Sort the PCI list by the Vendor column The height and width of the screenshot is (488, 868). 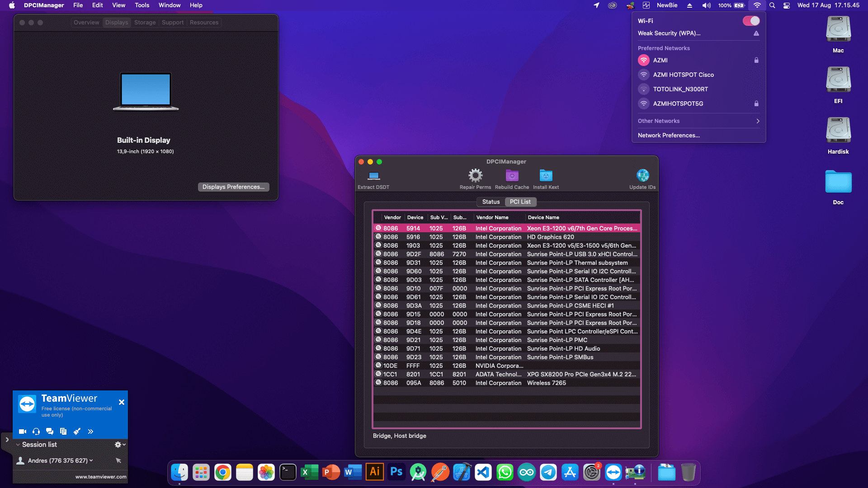point(392,217)
